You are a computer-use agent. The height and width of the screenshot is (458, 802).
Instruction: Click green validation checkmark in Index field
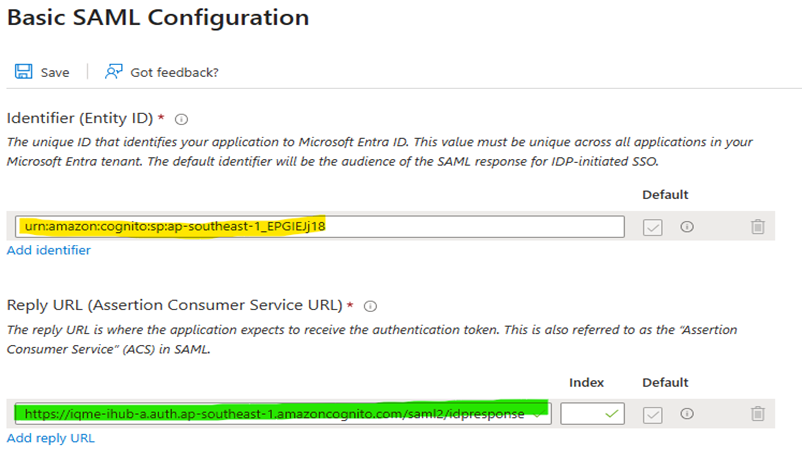(x=611, y=413)
